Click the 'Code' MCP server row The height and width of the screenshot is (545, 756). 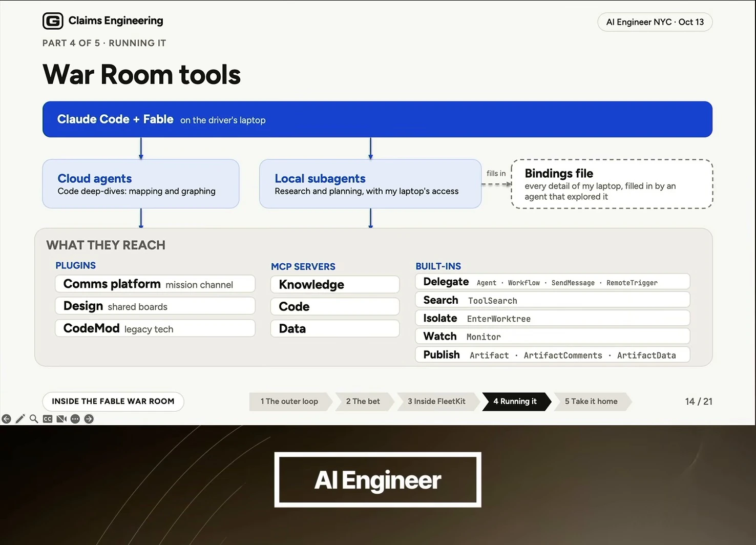click(x=335, y=306)
